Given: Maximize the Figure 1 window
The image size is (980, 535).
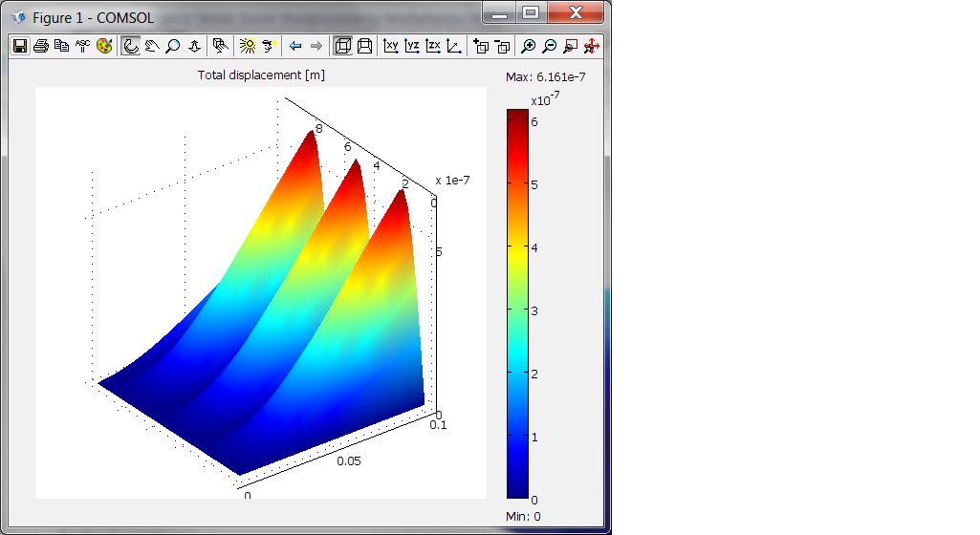Looking at the screenshot, I should coord(532,13).
